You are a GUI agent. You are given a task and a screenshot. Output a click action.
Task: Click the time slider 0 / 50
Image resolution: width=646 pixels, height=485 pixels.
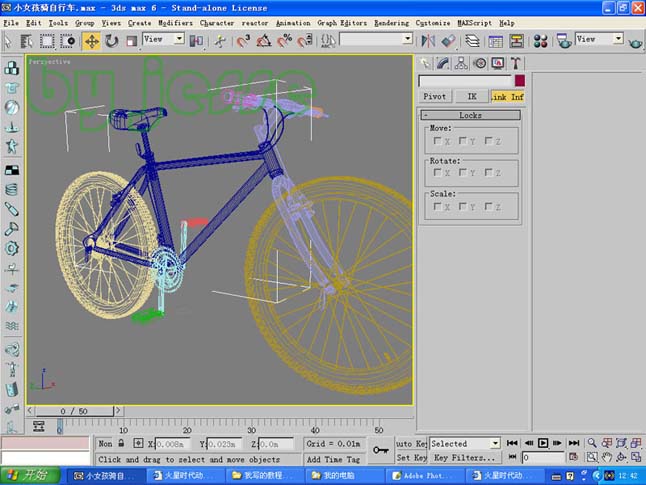[x=74, y=411]
